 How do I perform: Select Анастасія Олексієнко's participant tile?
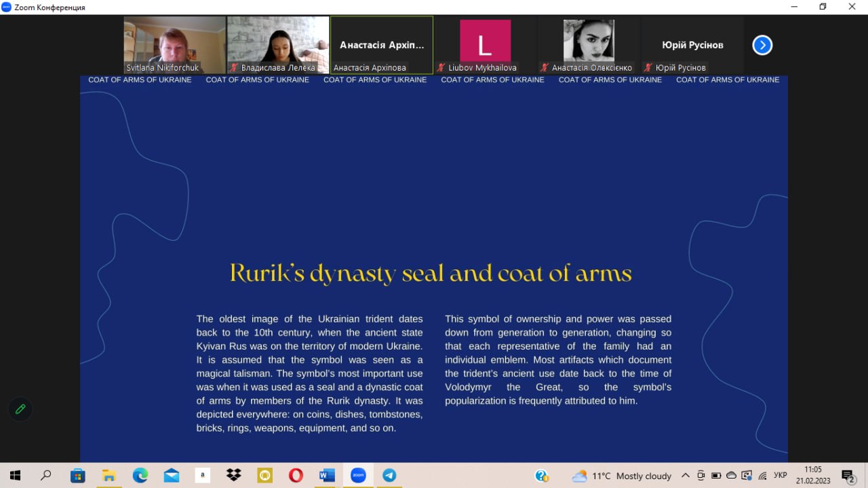(588, 45)
